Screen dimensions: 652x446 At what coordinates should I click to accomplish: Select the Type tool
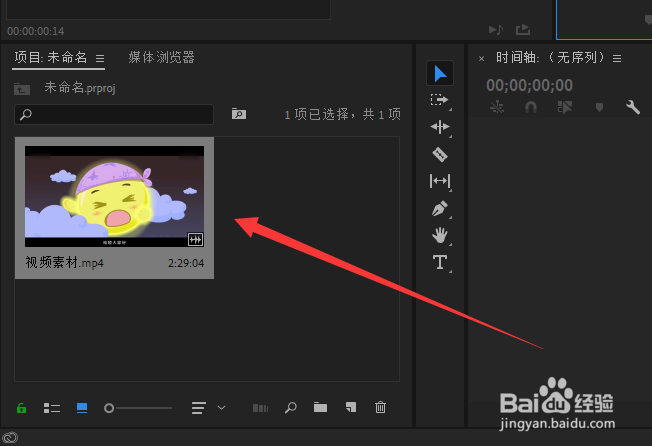[x=440, y=262]
